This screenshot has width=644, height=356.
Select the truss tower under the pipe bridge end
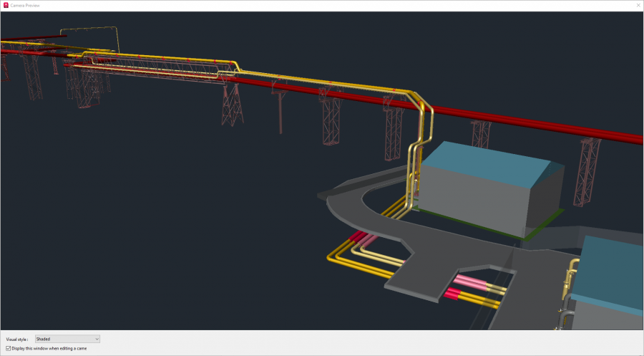click(232, 106)
